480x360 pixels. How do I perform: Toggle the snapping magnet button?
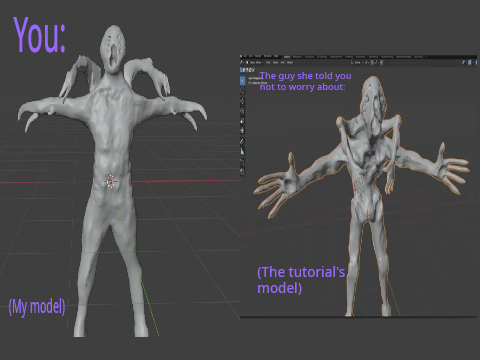[372, 63]
